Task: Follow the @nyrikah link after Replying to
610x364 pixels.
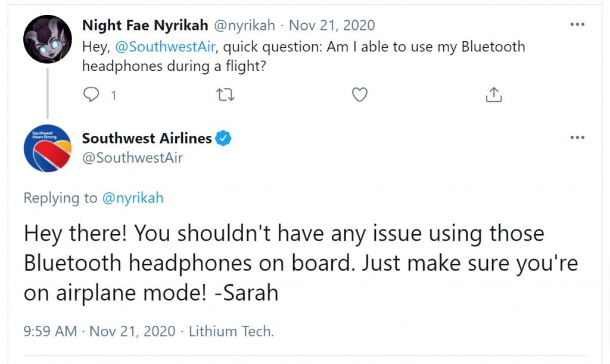Action: pyautogui.click(x=133, y=198)
